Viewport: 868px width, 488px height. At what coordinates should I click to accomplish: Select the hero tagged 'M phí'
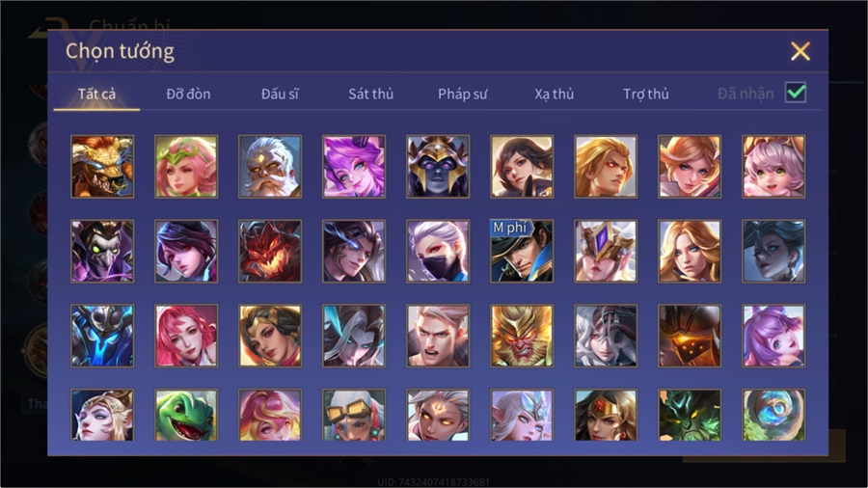tap(522, 251)
